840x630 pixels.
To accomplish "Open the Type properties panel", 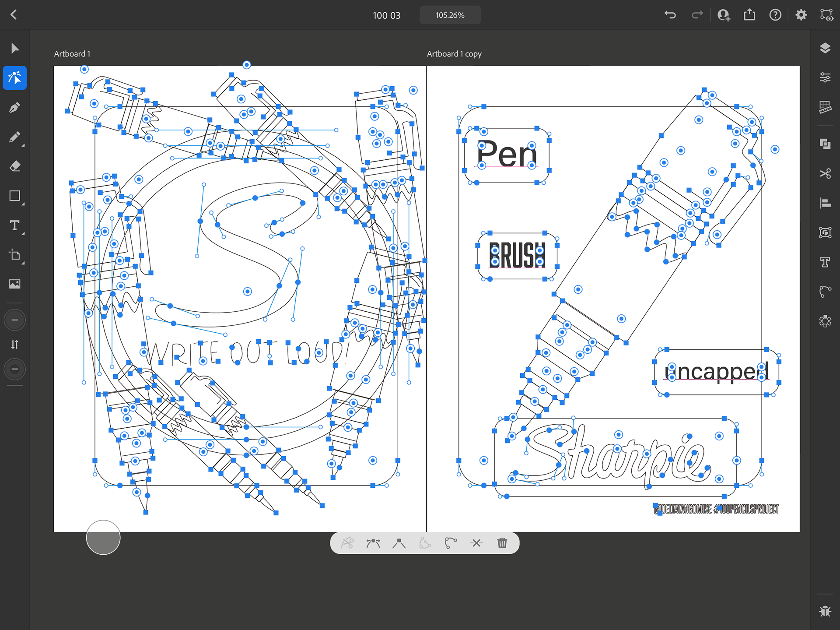I will (x=825, y=262).
